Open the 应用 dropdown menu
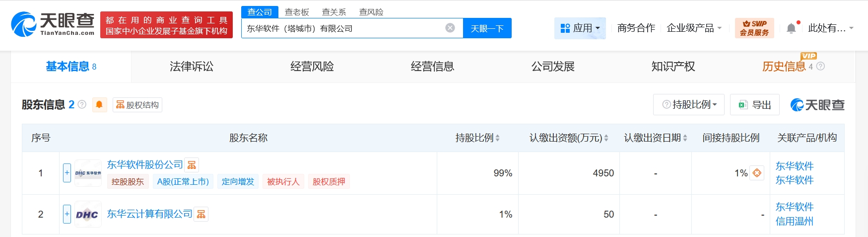The width and height of the screenshot is (868, 237). [x=580, y=28]
